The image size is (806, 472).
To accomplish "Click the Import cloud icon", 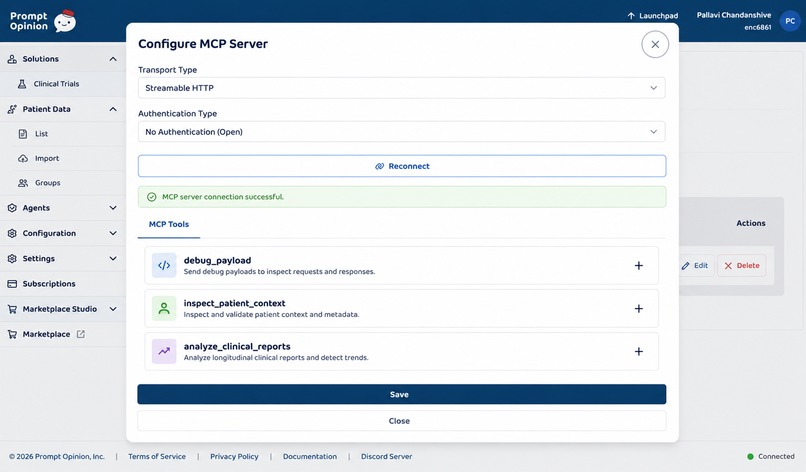I will [23, 158].
